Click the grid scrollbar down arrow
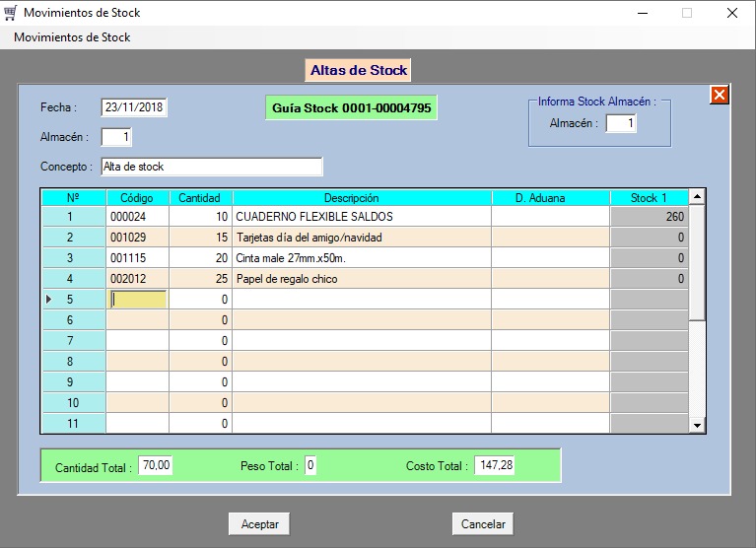This screenshot has width=756, height=548. pyautogui.click(x=697, y=425)
